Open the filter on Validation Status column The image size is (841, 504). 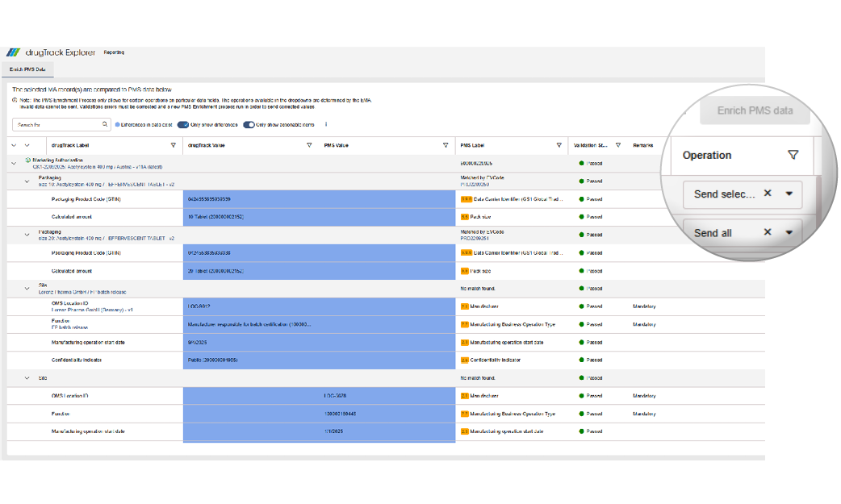pos(619,145)
